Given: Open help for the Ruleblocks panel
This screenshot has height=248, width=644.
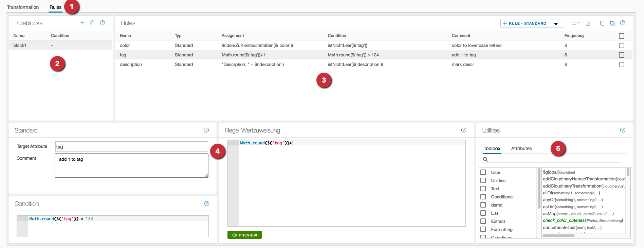Looking at the screenshot, I should pyautogui.click(x=103, y=23).
